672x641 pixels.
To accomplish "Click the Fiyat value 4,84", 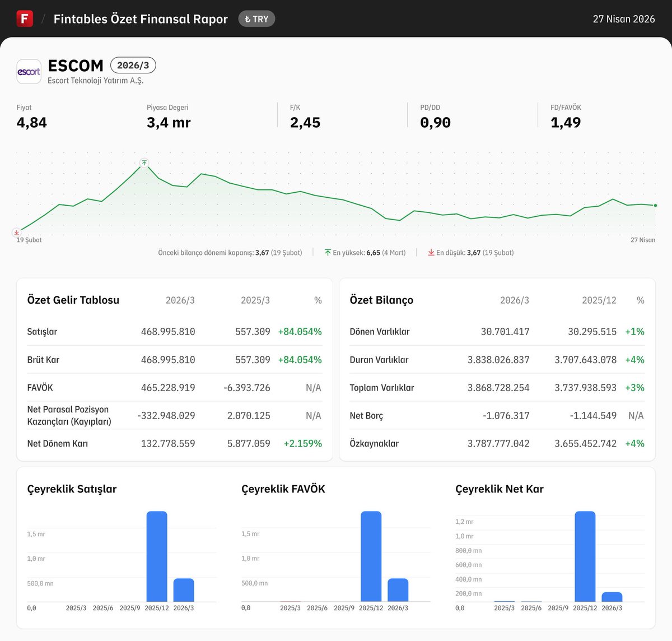I will point(32,123).
